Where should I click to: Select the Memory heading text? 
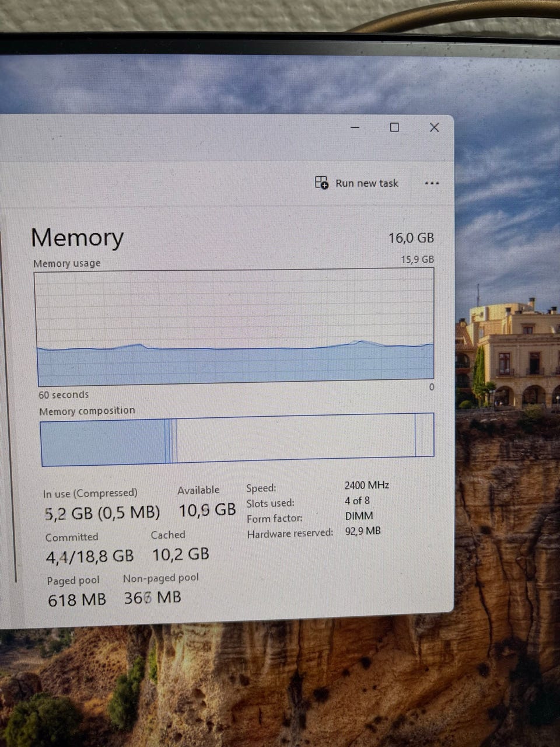point(77,238)
